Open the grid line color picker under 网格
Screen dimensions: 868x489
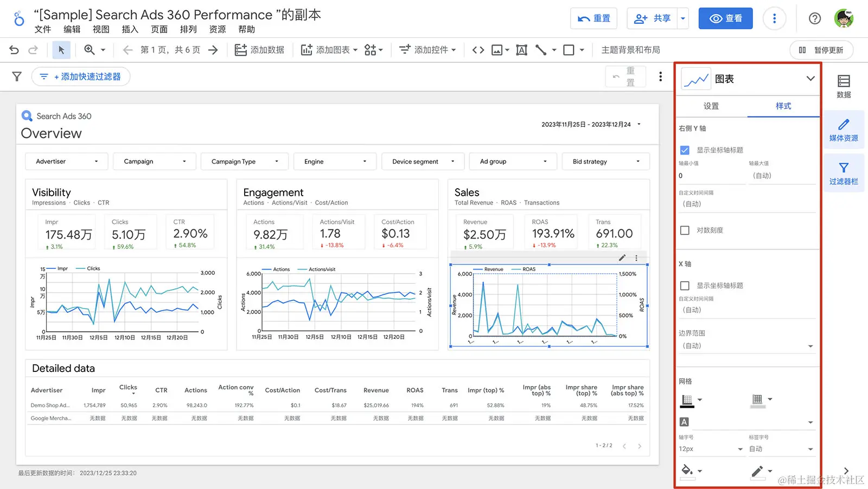(x=762, y=400)
